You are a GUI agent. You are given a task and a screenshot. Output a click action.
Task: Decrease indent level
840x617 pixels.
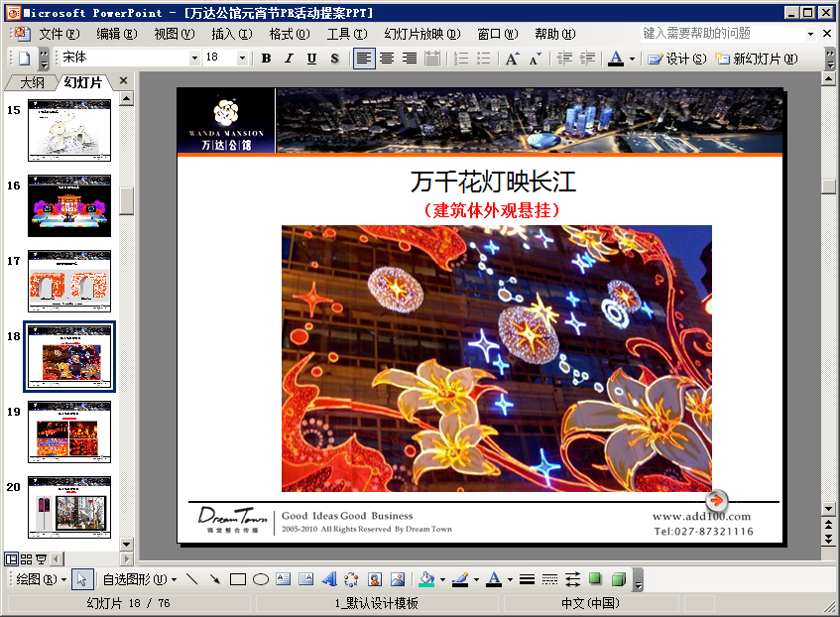(x=564, y=59)
